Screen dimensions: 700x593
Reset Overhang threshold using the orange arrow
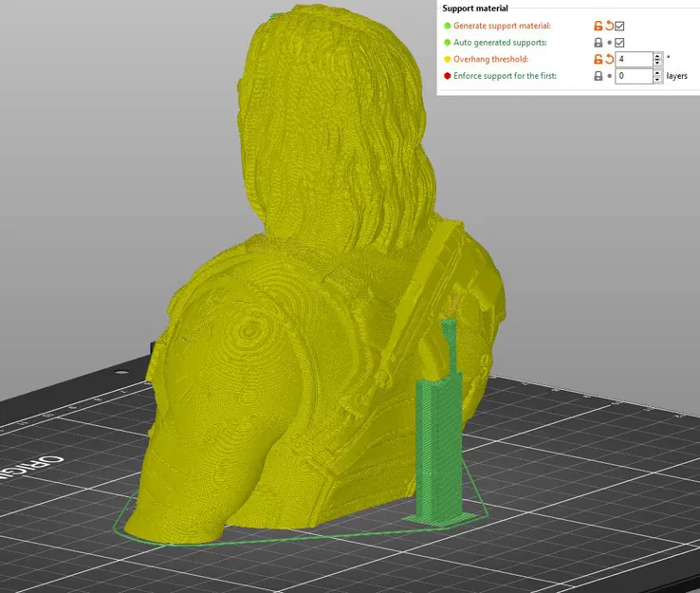(609, 59)
